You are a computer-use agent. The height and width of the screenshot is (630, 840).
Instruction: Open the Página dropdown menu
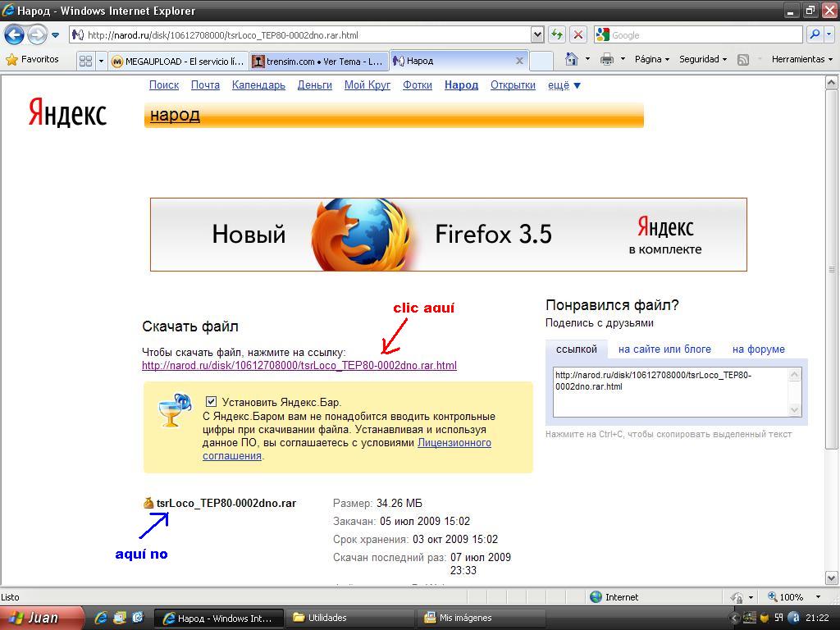point(651,59)
